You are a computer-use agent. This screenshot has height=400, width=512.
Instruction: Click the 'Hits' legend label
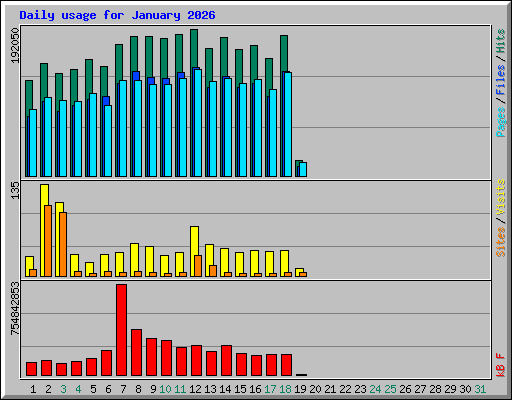point(500,41)
